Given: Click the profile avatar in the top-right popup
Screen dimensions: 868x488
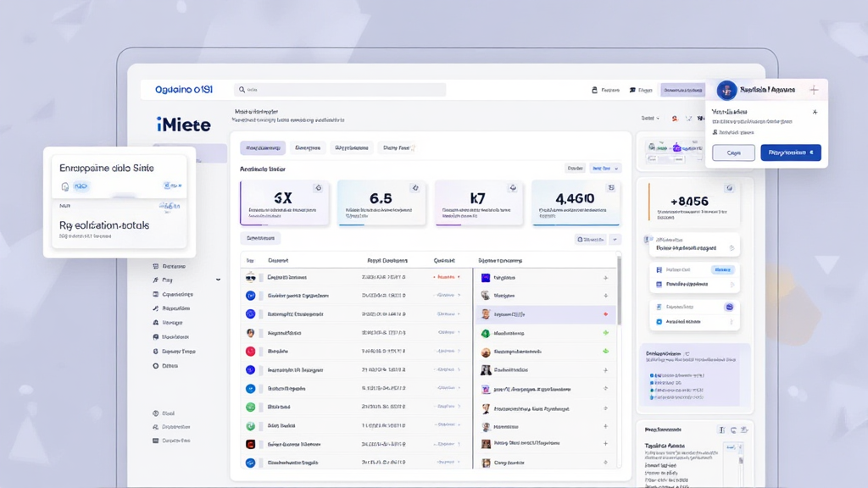Looking at the screenshot, I should (x=726, y=91).
